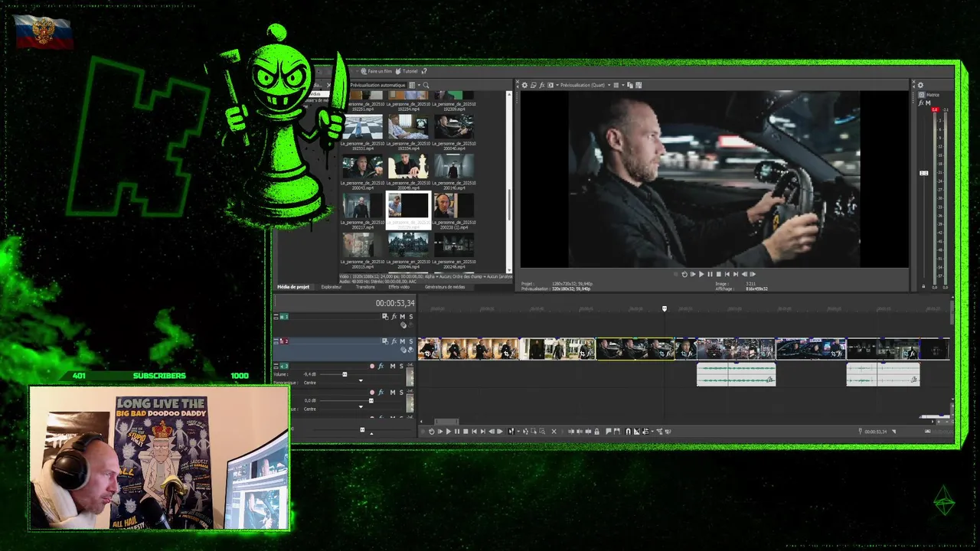Mute video track 1
This screenshot has height=551, width=980.
[x=403, y=317]
